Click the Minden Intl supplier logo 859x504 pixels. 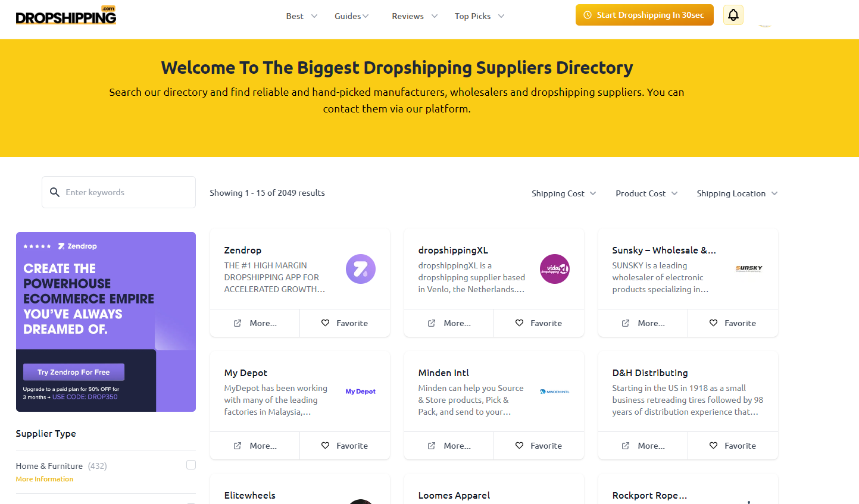coord(555,392)
